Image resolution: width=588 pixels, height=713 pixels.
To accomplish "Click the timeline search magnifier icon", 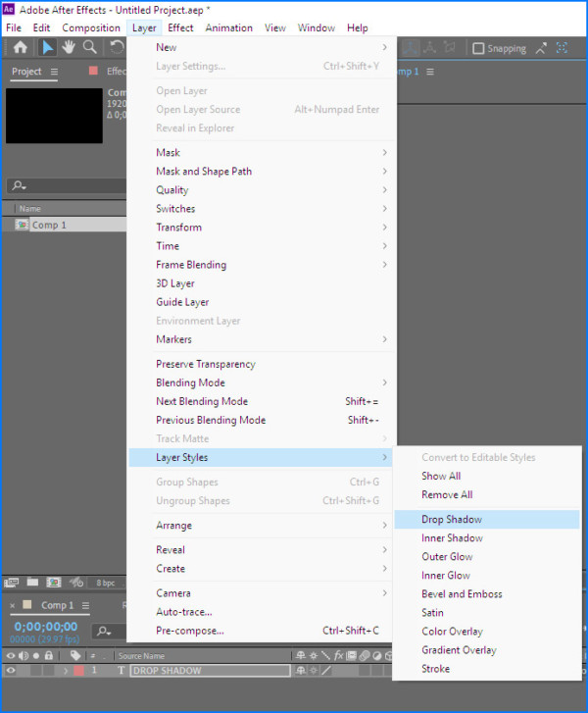I will [104, 632].
